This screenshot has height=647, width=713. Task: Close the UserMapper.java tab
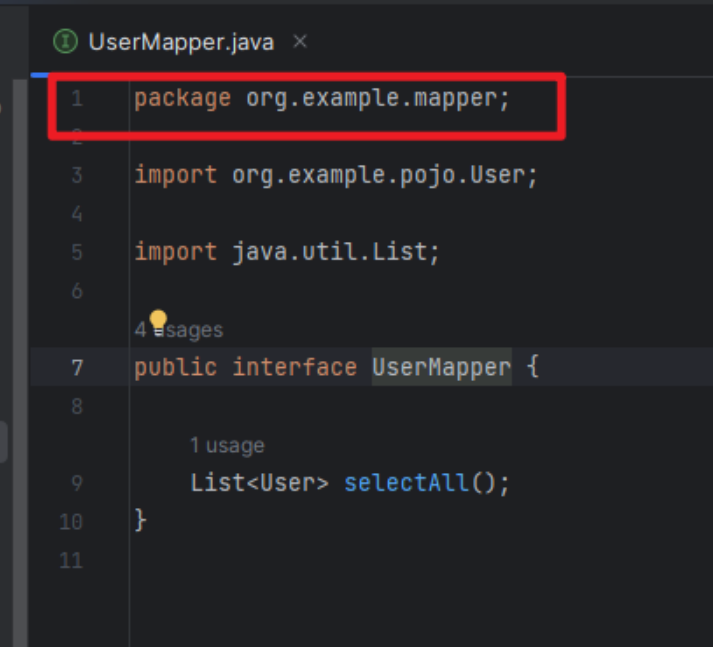(x=300, y=42)
